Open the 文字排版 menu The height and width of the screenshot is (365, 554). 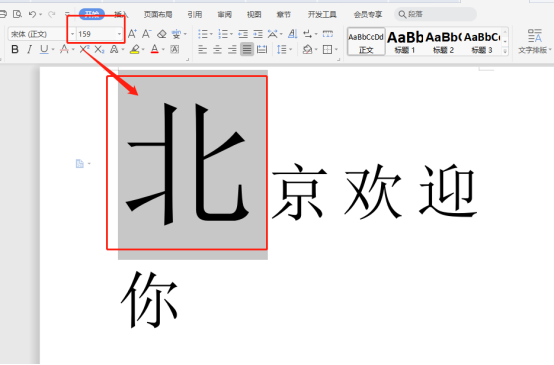(535, 42)
